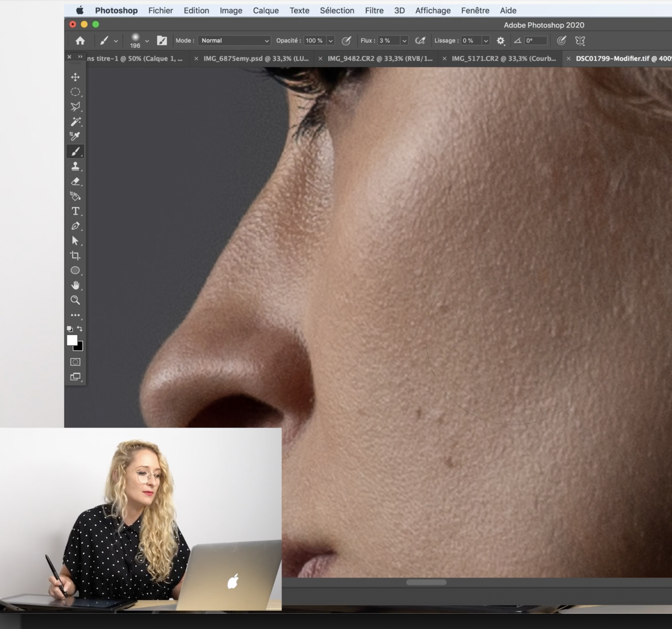Switch to the IMG_9482.CR2 document tab
This screenshot has height=629, width=672.
380,58
